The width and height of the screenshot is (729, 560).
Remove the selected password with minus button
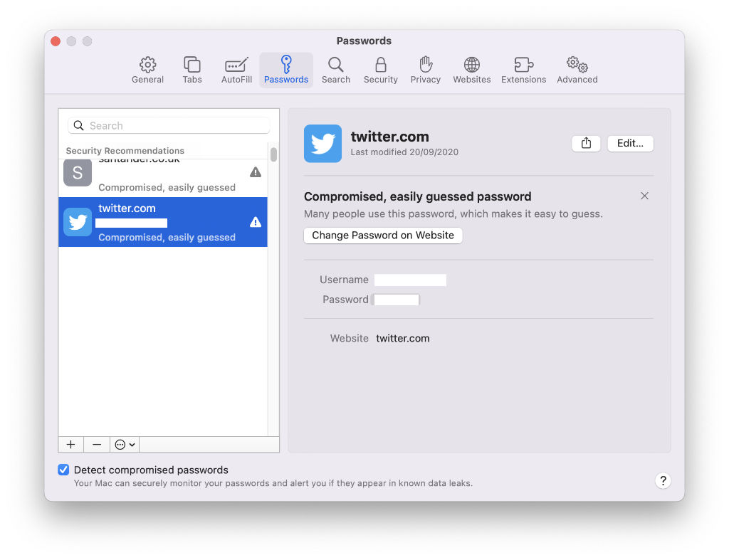tap(97, 445)
